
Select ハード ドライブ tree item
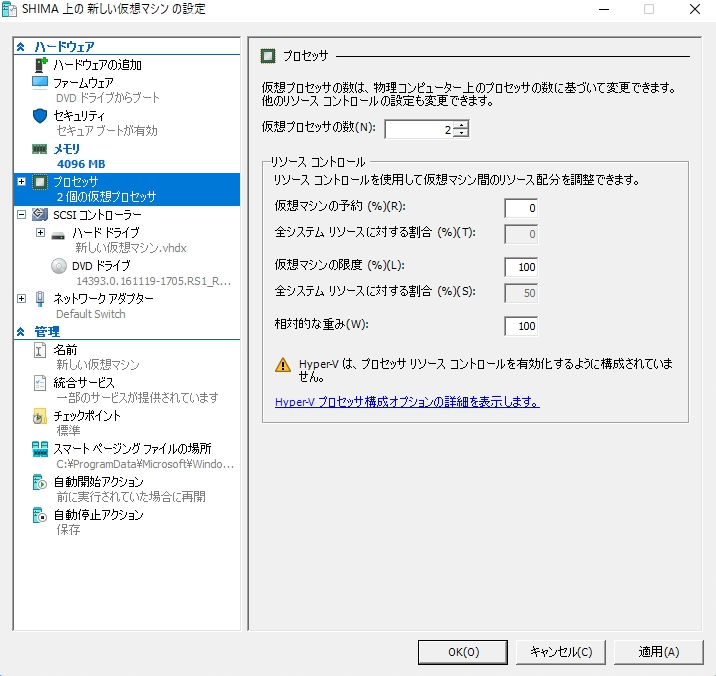point(106,233)
